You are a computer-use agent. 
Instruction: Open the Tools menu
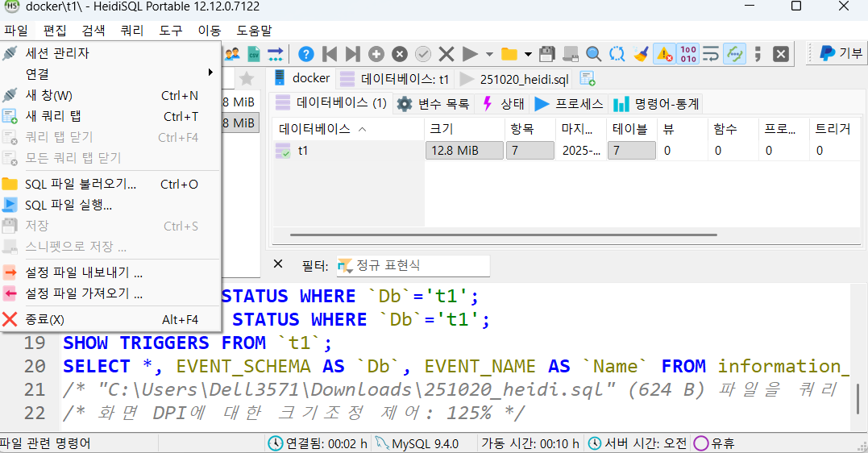pyautogui.click(x=171, y=31)
